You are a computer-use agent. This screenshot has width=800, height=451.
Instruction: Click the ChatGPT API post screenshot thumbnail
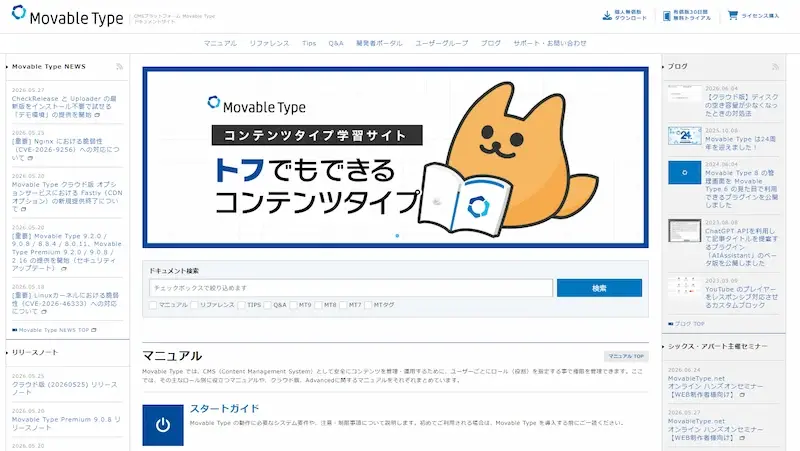[x=685, y=231]
